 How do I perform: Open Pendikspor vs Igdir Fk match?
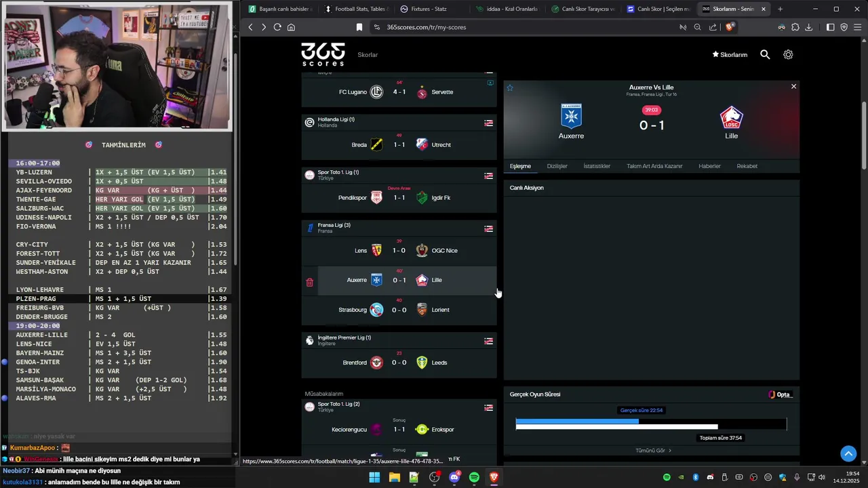tap(399, 197)
